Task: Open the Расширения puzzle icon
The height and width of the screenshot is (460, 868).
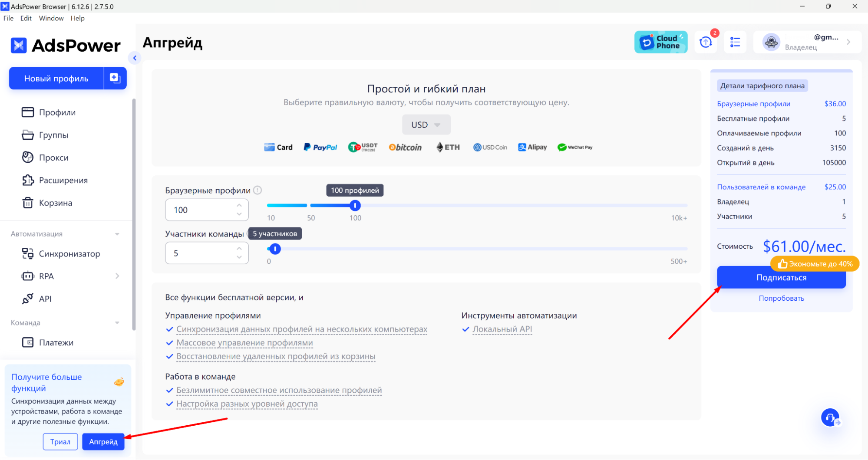Action: click(28, 180)
